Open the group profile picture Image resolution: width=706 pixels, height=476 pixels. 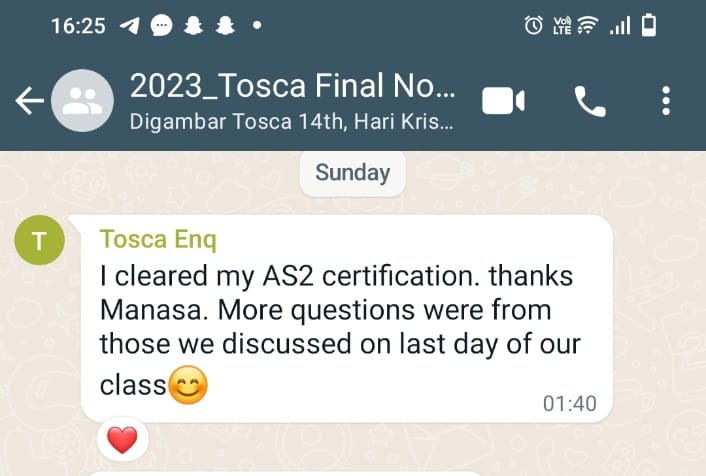[x=82, y=101]
